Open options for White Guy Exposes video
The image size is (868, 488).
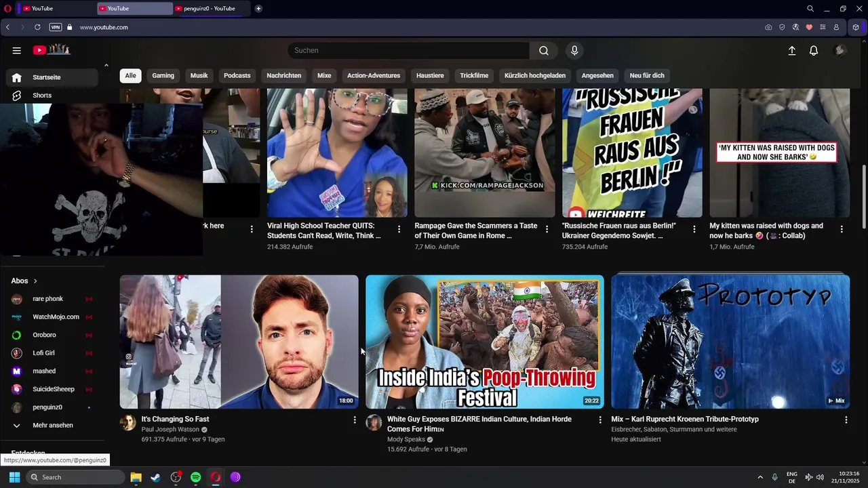click(600, 420)
